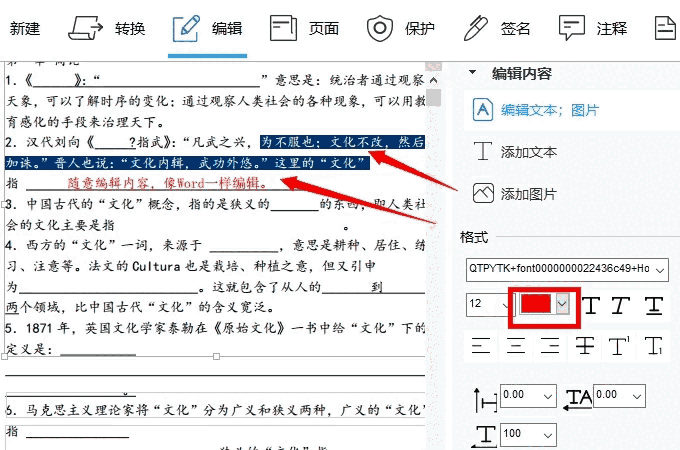The image size is (680, 450).
Task: Apply superscript formatting
Action: [619, 346]
